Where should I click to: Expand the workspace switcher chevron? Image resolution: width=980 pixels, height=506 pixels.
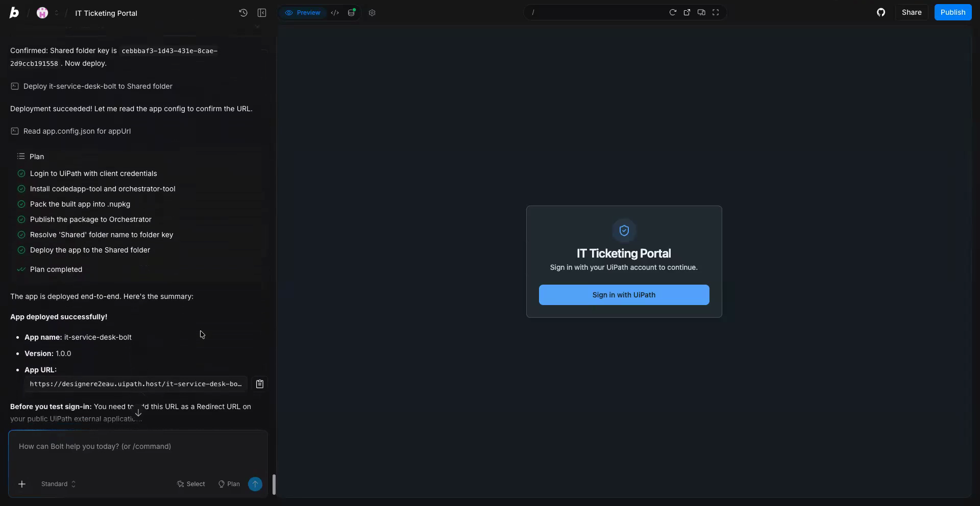[56, 13]
